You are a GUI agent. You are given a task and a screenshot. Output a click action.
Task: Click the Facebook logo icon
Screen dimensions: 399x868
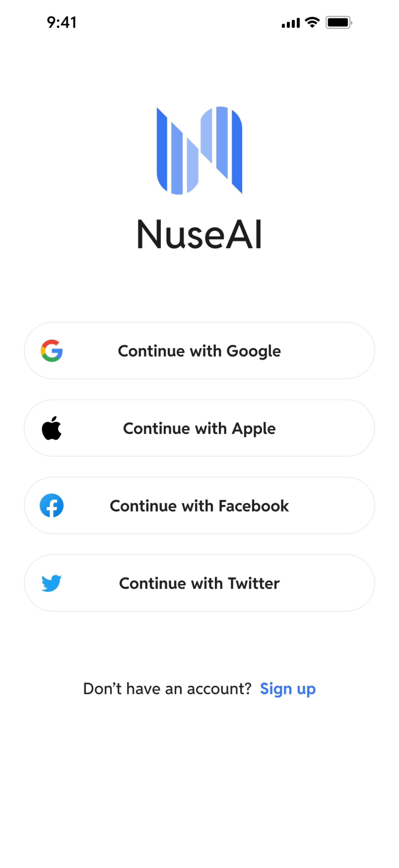point(52,506)
